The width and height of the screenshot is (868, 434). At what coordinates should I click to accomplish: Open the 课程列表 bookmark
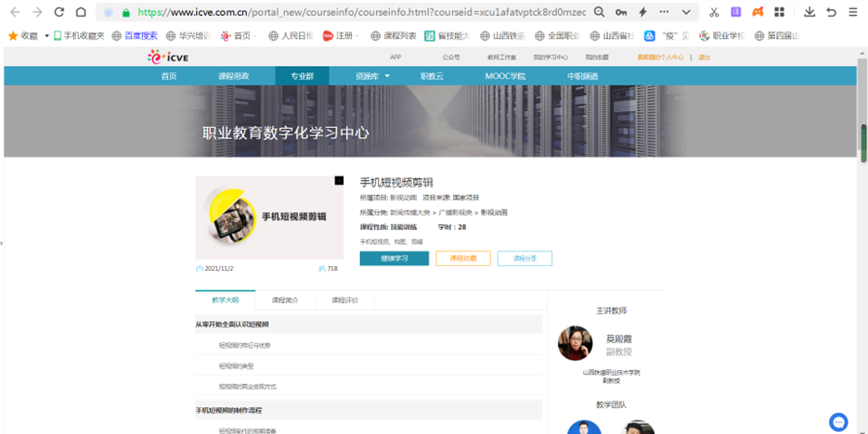click(394, 36)
